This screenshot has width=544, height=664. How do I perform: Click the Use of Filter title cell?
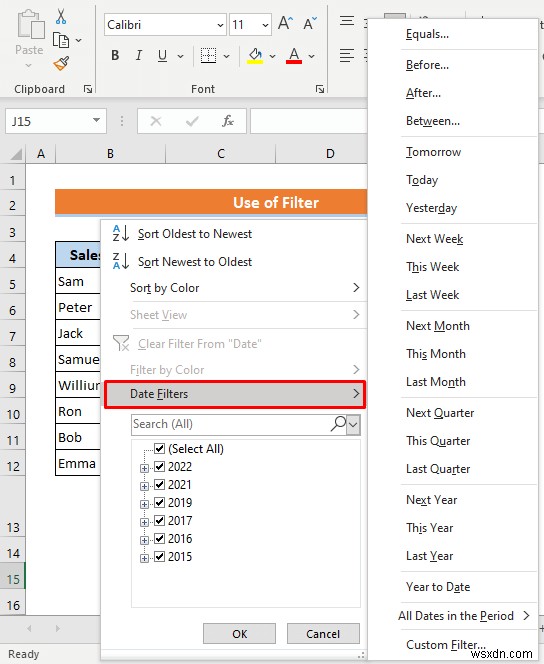click(211, 202)
